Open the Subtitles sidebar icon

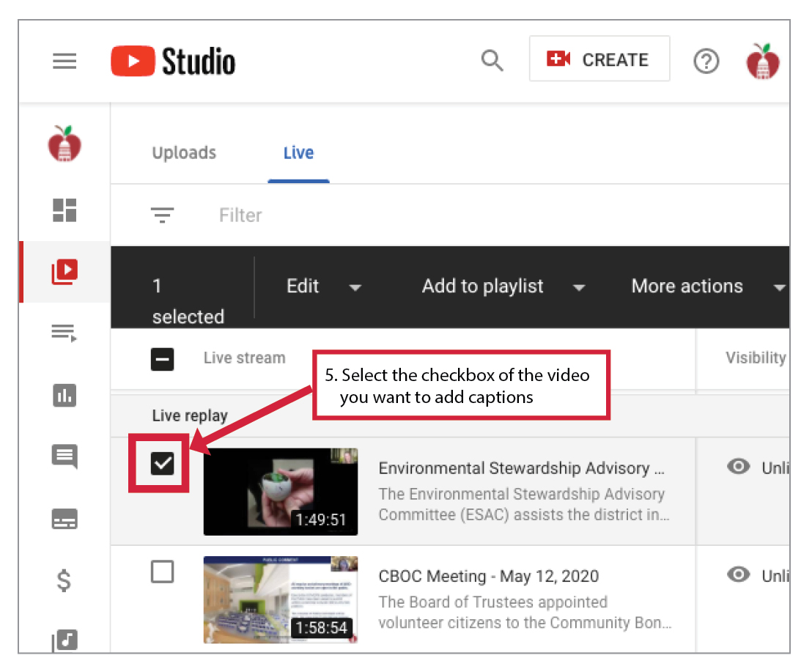64,519
